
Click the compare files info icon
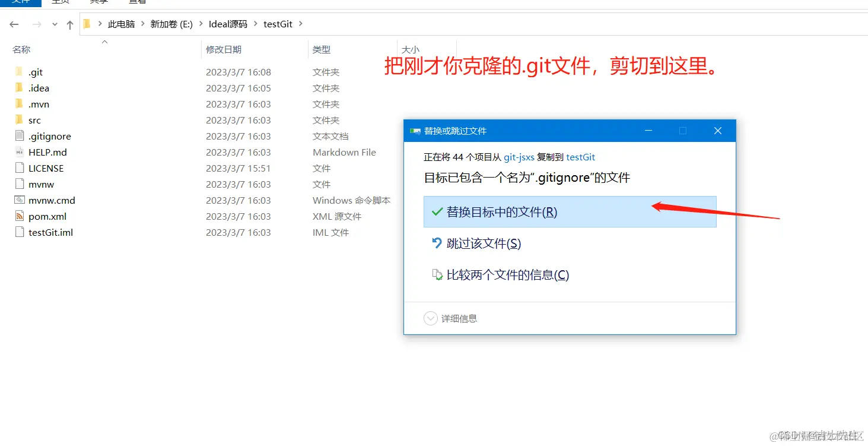(x=437, y=274)
